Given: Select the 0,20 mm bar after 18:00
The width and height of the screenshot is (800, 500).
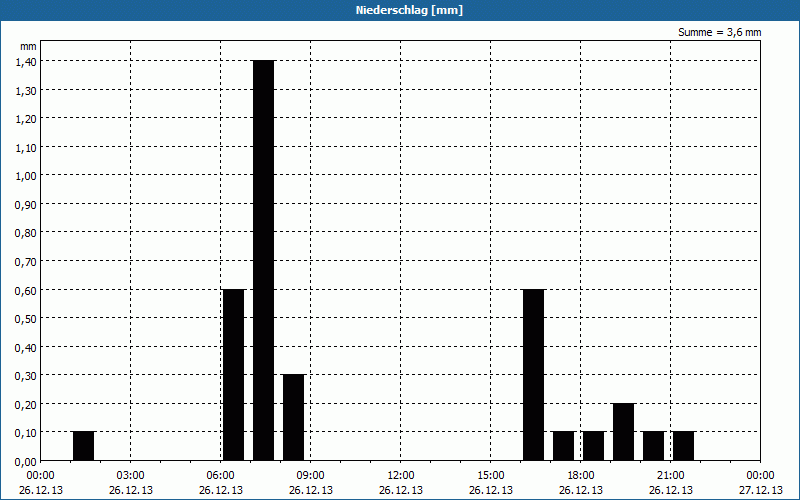Looking at the screenshot, I should pyautogui.click(x=623, y=432).
